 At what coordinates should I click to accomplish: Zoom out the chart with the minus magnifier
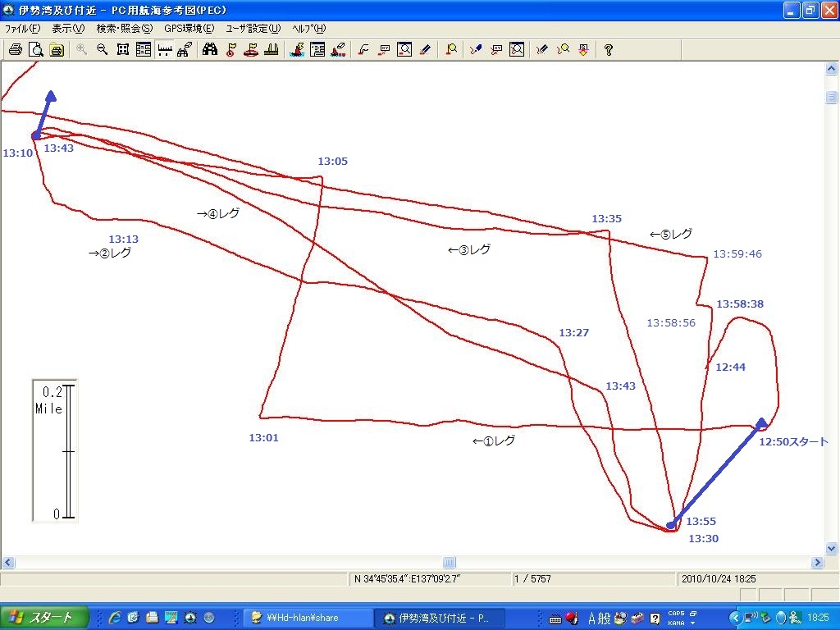102,50
